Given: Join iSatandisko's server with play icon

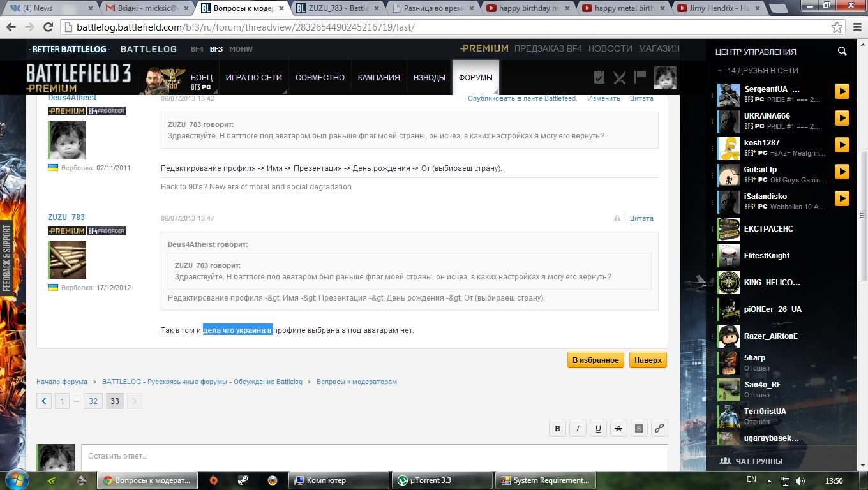Looking at the screenshot, I should pos(842,199).
